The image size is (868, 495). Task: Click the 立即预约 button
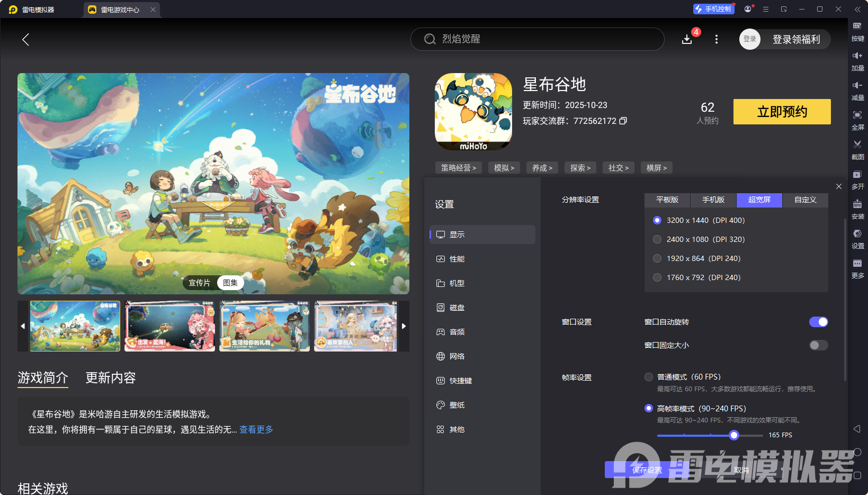click(782, 112)
